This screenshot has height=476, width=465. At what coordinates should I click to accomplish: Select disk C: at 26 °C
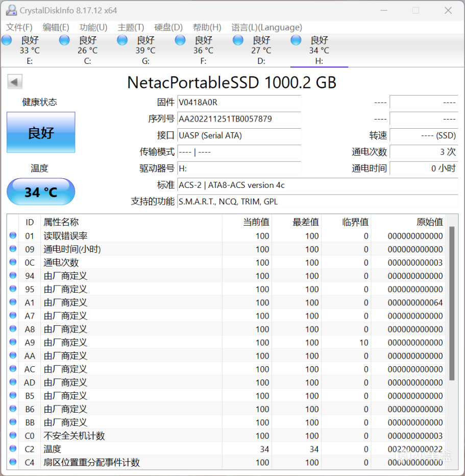(87, 50)
